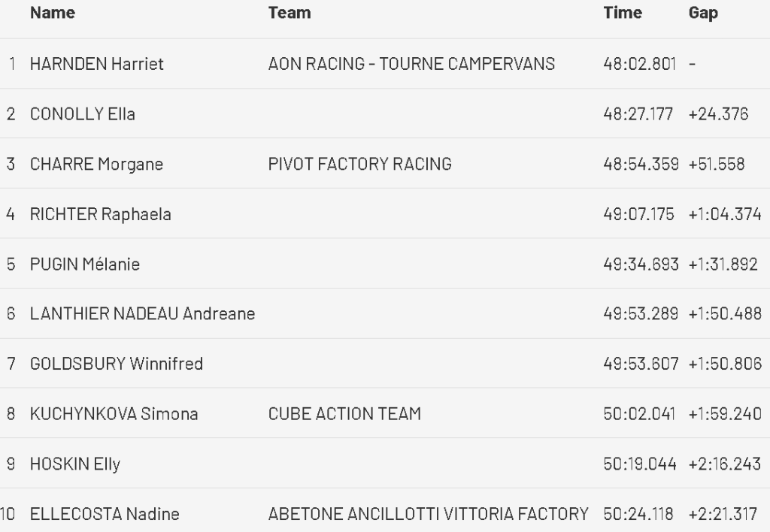Click the Name column header
The width and height of the screenshot is (770, 532).
52,13
